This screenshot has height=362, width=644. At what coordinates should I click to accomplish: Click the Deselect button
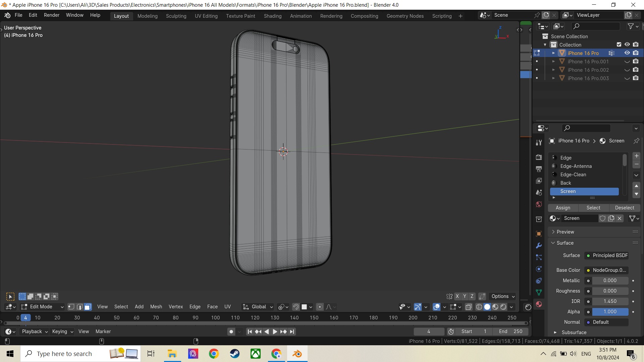point(624,208)
